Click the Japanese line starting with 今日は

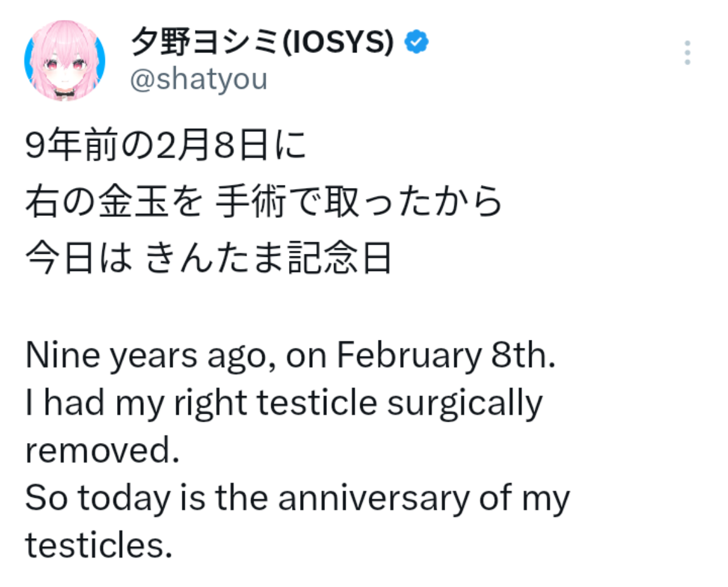click(207, 259)
